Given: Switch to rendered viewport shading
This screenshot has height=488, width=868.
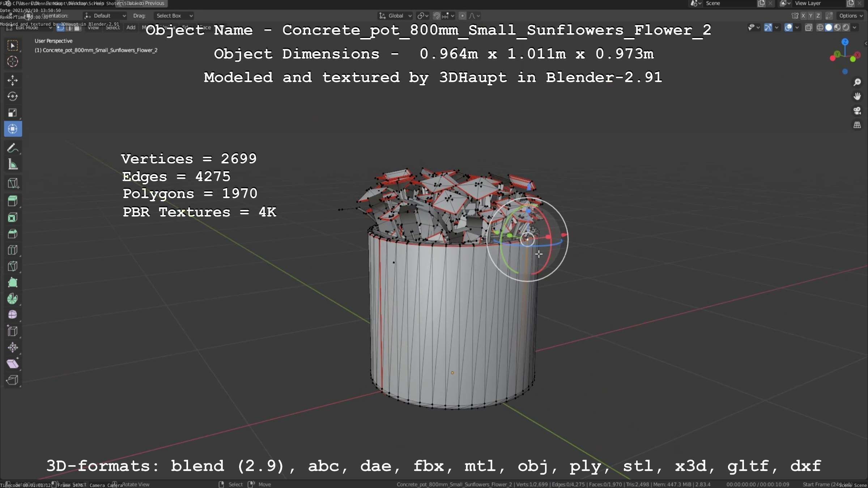Looking at the screenshot, I should (x=846, y=27).
